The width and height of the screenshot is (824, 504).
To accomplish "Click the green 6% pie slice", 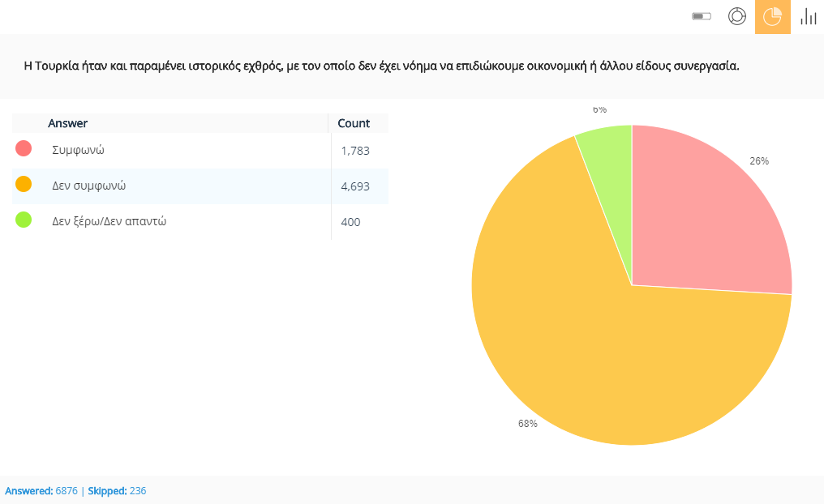I will click(608, 146).
